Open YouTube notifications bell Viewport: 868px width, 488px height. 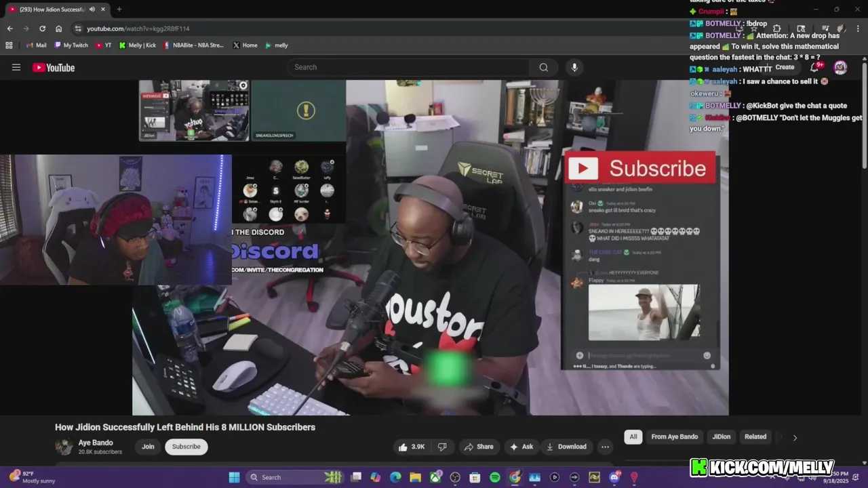click(814, 67)
